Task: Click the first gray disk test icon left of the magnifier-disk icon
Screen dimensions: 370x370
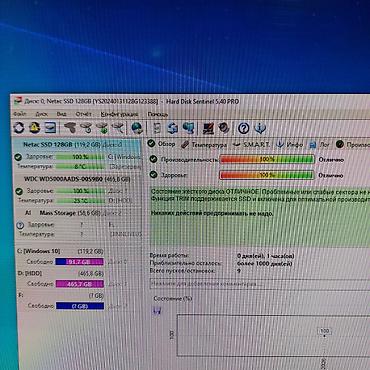Action: (70, 128)
